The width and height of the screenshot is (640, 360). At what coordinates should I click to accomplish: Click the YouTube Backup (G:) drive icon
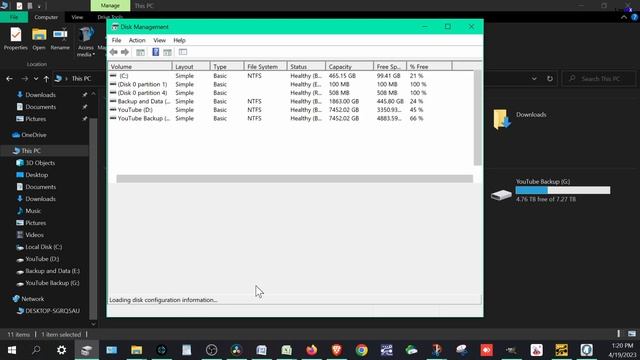pos(501,194)
